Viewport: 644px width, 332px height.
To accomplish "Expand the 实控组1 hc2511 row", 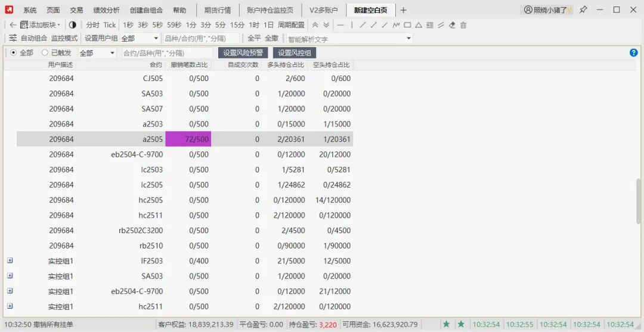I will [10, 306].
